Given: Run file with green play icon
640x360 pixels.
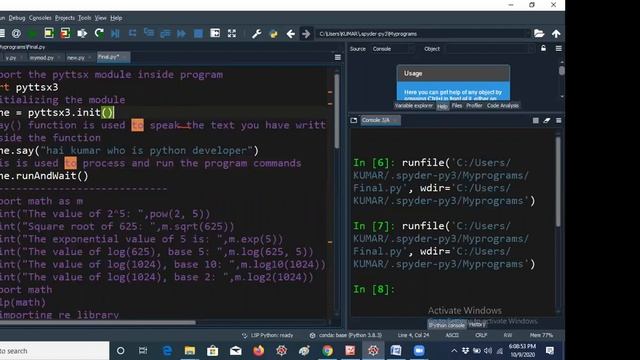Looking at the screenshot, I should click(32, 33).
